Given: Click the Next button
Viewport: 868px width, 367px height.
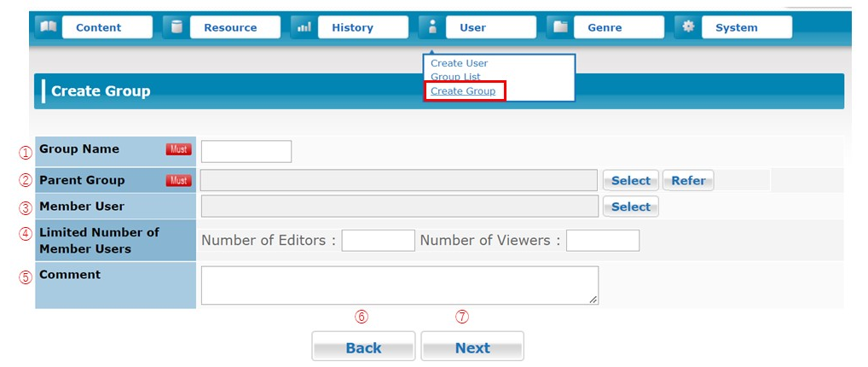Looking at the screenshot, I should pos(472,347).
